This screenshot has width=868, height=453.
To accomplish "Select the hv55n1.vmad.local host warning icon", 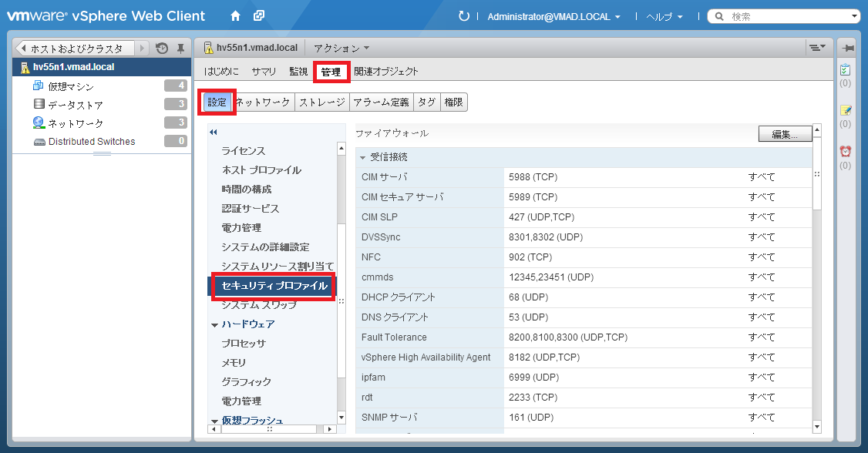I will pyautogui.click(x=25, y=68).
